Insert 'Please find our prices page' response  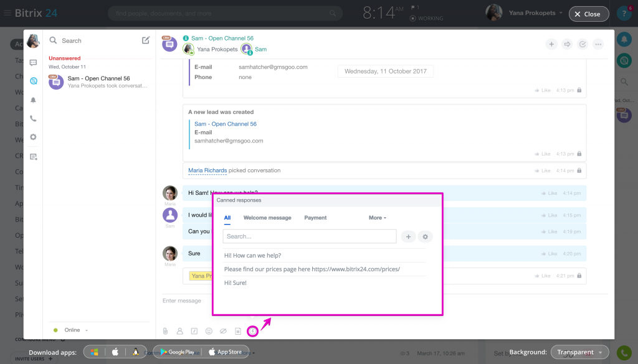(x=324, y=269)
